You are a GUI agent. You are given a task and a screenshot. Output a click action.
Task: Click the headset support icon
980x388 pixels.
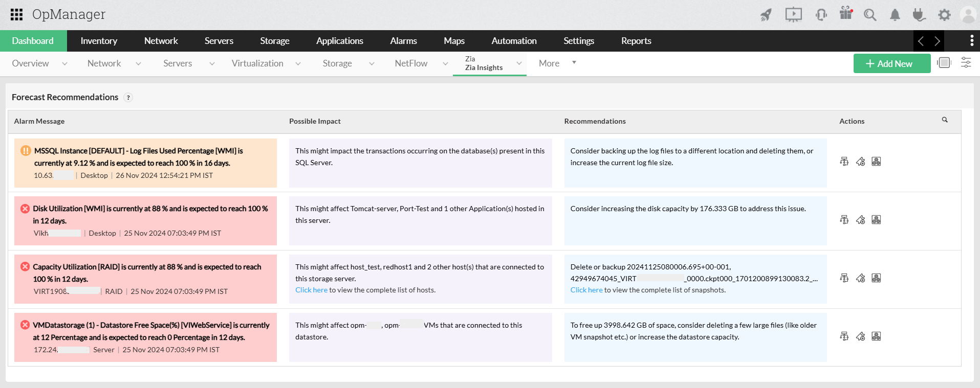[x=821, y=15]
